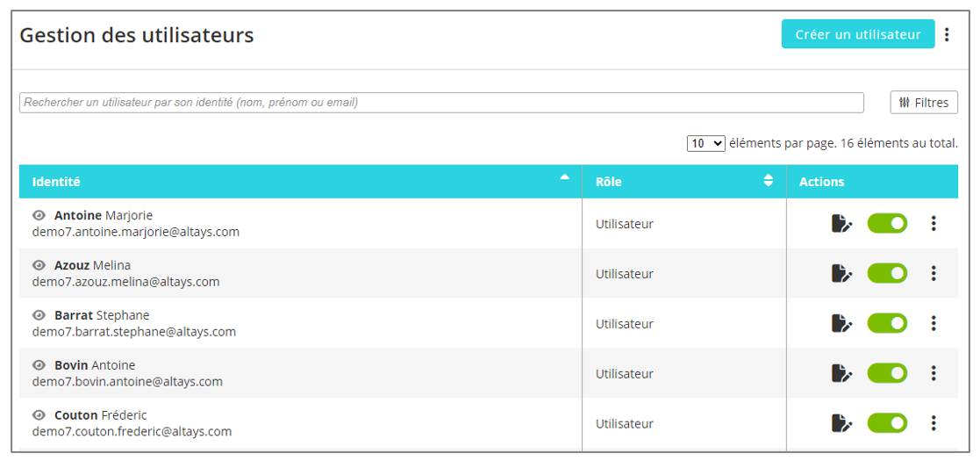
Task: Toggle active switch for Azouz Melina
Action: (x=887, y=274)
